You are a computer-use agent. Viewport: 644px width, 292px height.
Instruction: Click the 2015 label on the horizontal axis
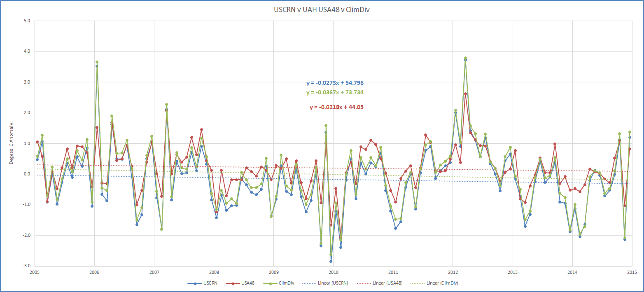[632, 272]
